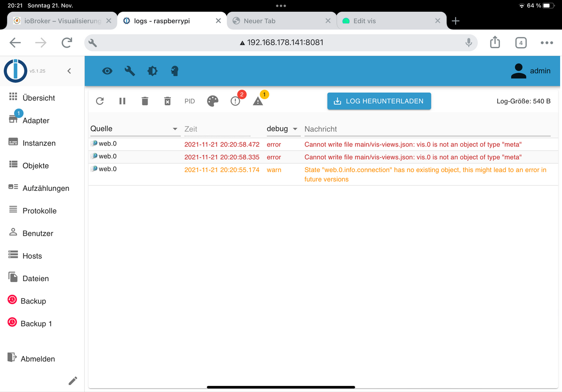Refresh the log list
562x392 pixels.
coord(100,101)
